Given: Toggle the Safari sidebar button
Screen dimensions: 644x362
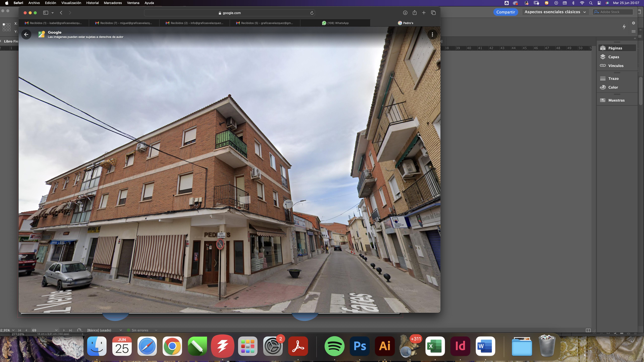Looking at the screenshot, I should 46,13.
